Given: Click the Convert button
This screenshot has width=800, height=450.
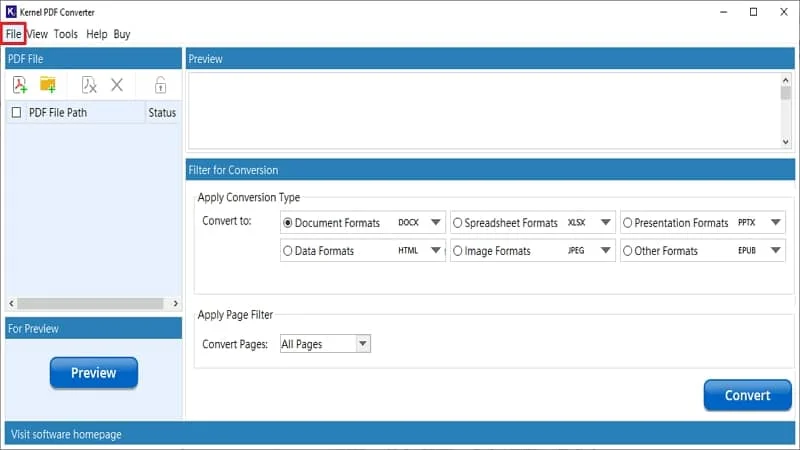Looking at the screenshot, I should (x=747, y=395).
